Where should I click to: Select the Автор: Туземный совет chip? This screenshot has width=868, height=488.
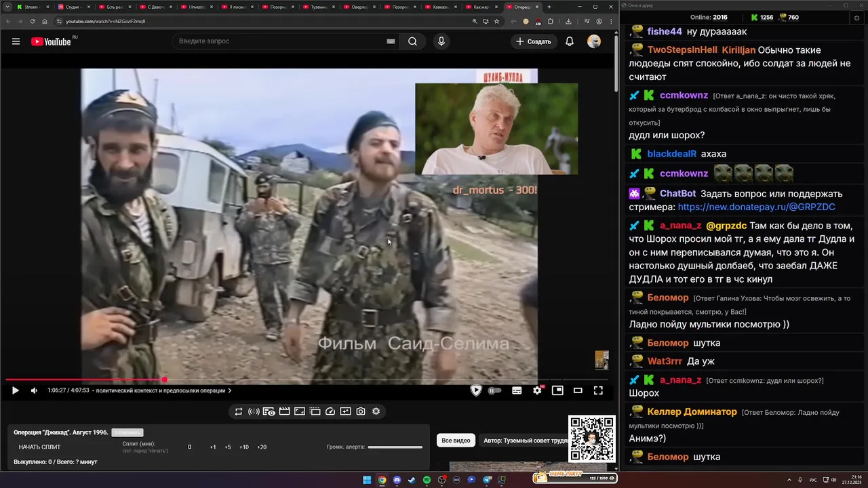[524, 441]
